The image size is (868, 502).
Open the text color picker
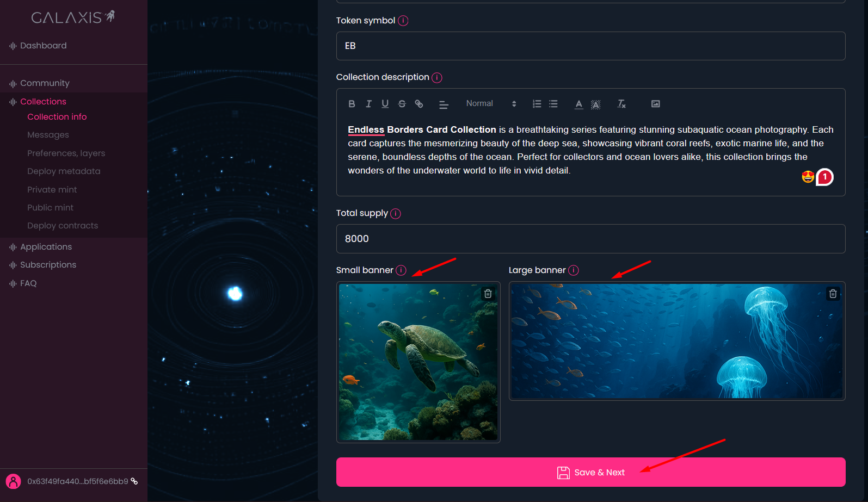tap(578, 104)
